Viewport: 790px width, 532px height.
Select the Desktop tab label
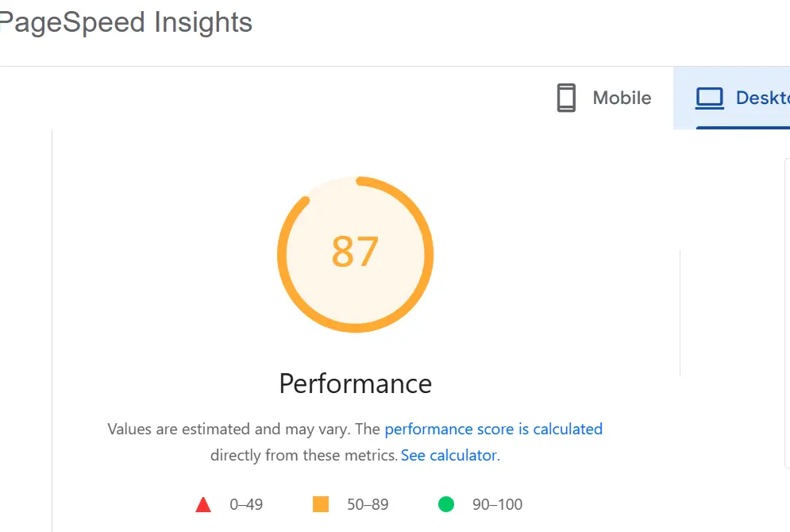coord(763,98)
